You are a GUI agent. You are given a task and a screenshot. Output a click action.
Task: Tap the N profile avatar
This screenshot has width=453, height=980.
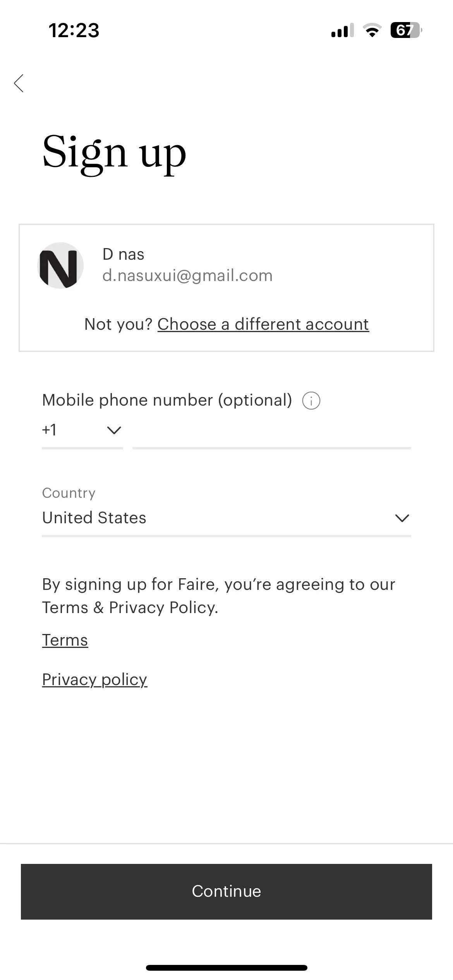pyautogui.click(x=60, y=266)
